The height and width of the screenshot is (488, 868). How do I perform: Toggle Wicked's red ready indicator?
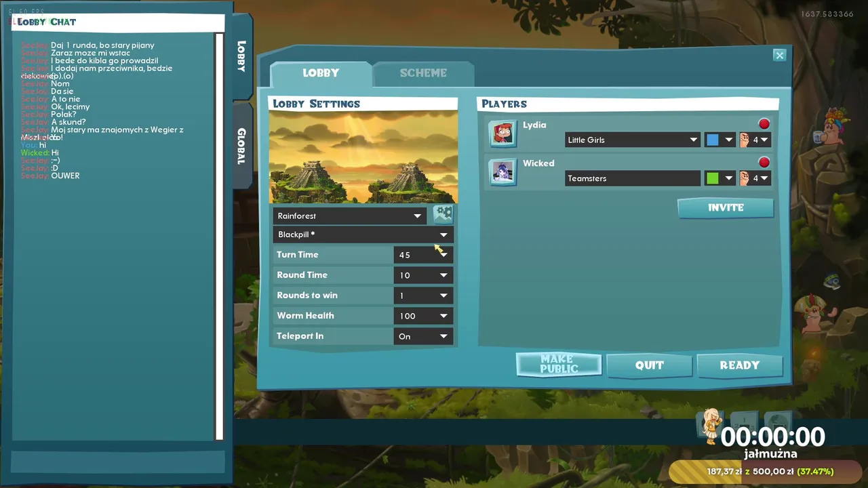[764, 163]
